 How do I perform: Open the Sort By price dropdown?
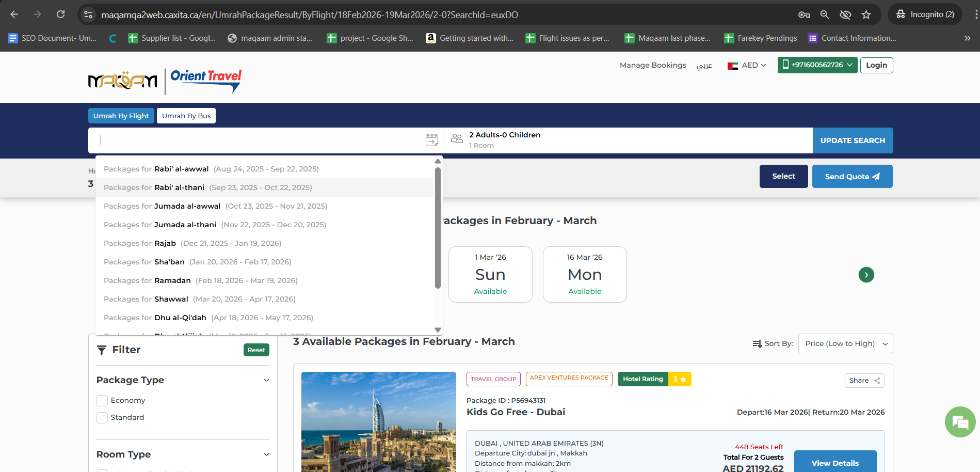tap(845, 344)
